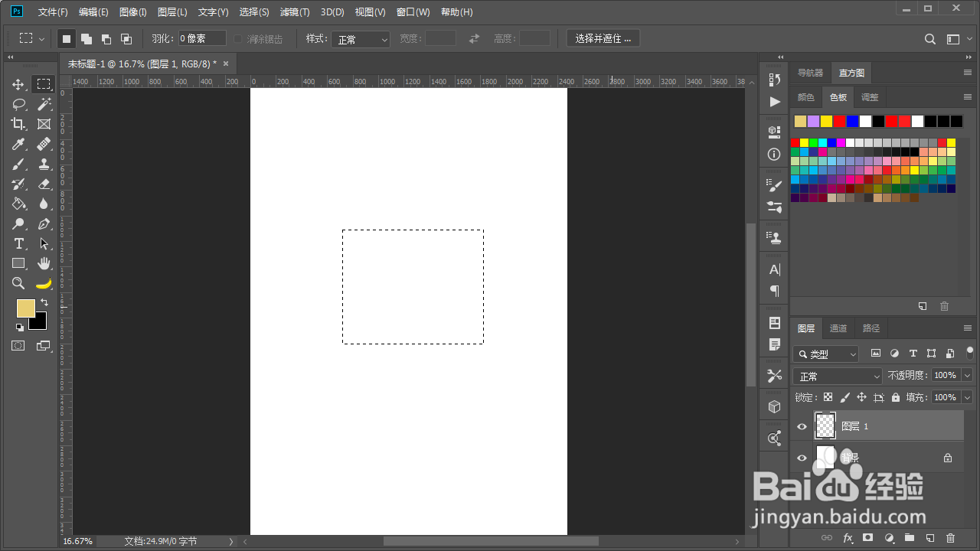980x551 pixels.
Task: Hide the 背景 layer via eye icon
Action: (802, 458)
